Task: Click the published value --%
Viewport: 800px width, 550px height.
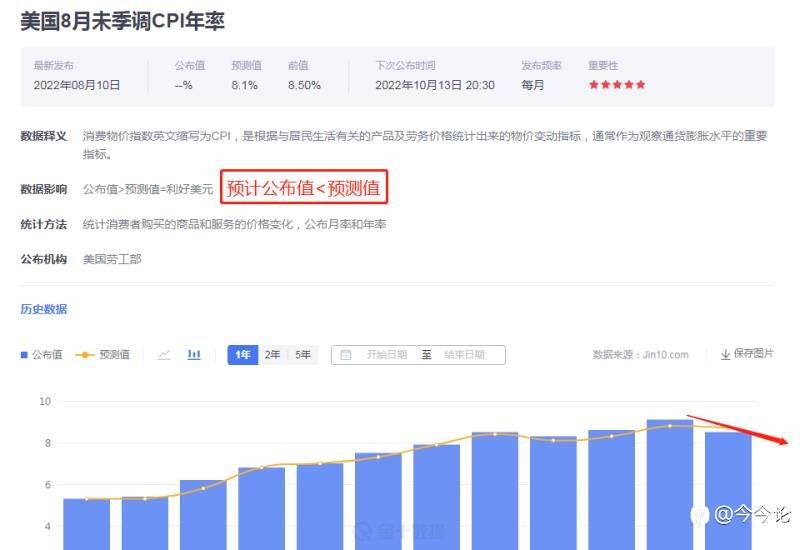Action: pyautogui.click(x=184, y=85)
